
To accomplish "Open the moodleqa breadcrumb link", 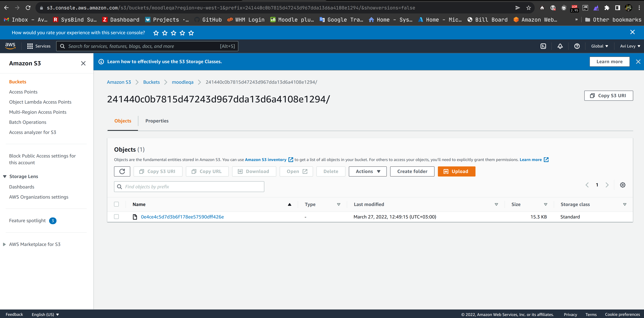I will pyautogui.click(x=183, y=82).
